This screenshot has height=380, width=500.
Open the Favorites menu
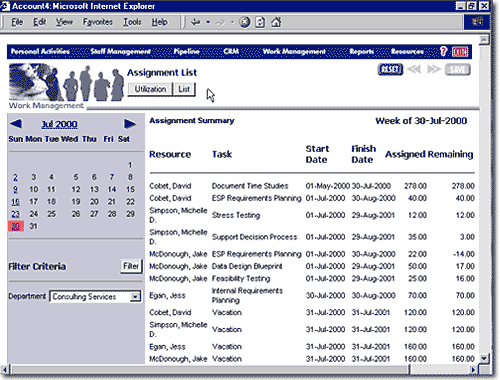98,22
